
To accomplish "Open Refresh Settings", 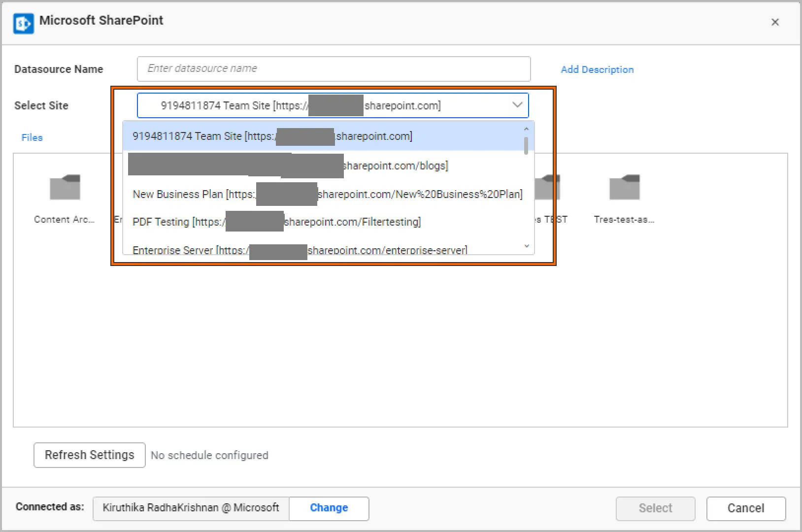I will pos(89,455).
